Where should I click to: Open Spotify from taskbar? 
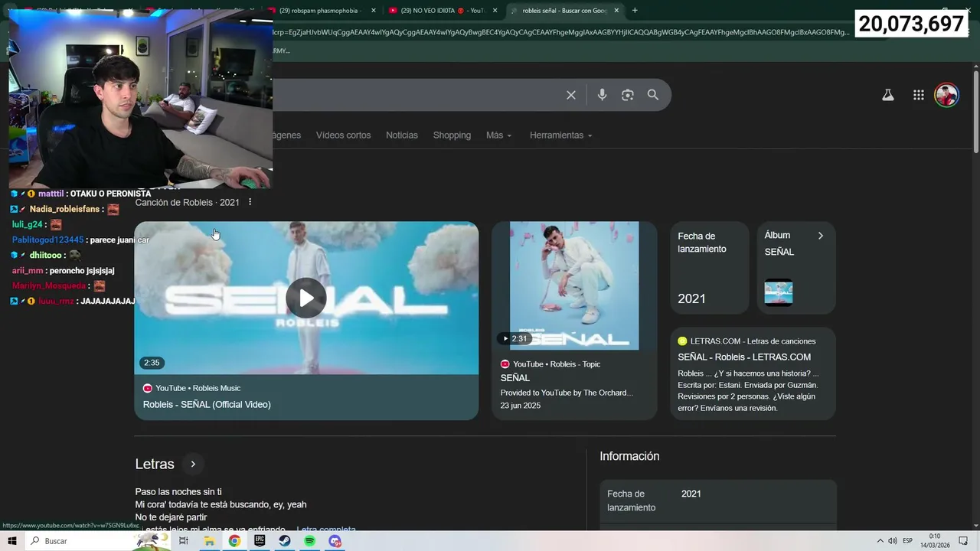(x=309, y=541)
